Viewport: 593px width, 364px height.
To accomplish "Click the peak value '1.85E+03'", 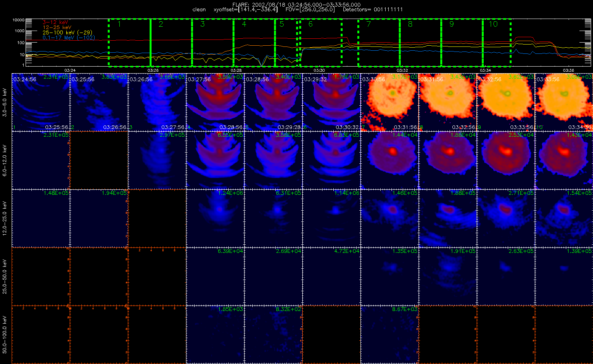I will coord(230,309).
